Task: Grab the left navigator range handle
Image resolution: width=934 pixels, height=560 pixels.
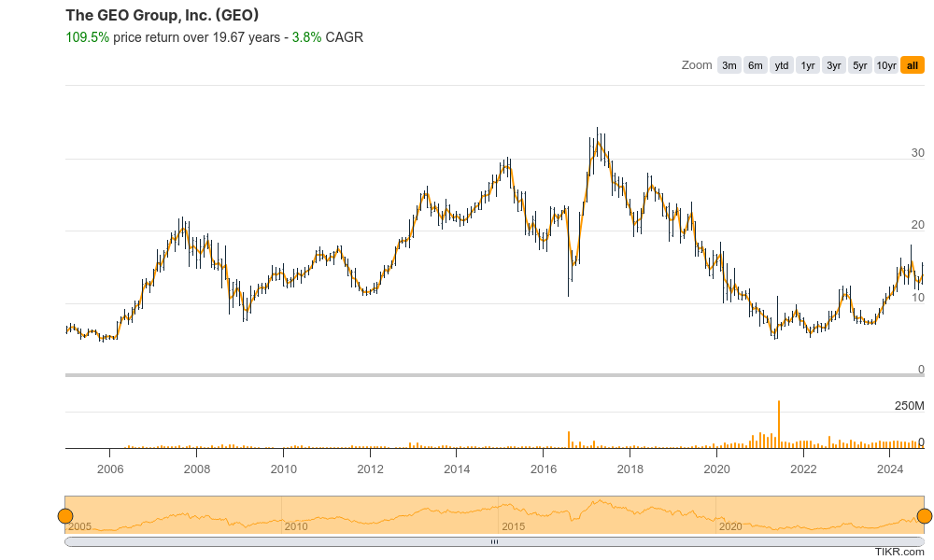Action: point(65,516)
